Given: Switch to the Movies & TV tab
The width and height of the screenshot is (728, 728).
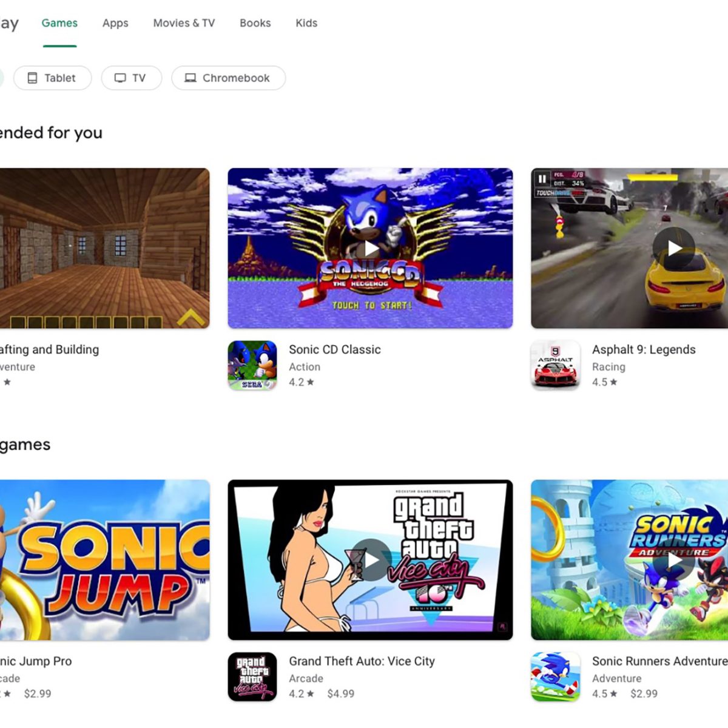Looking at the screenshot, I should (184, 23).
